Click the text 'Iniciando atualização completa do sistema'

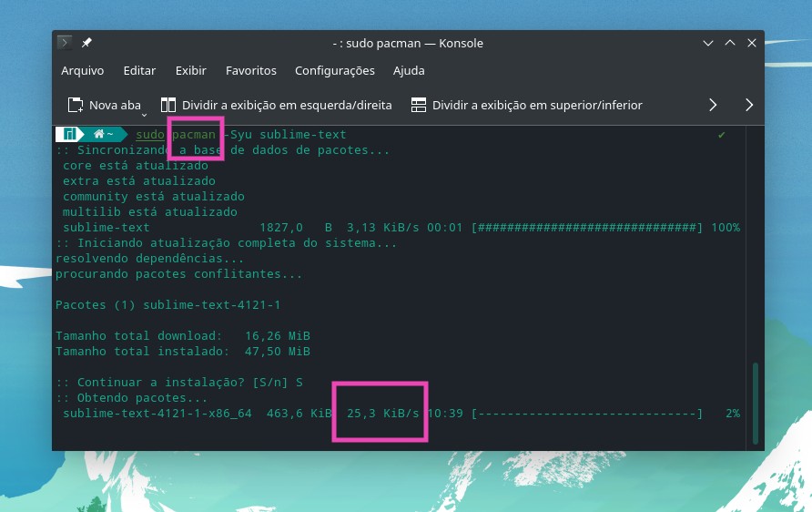click(238, 243)
